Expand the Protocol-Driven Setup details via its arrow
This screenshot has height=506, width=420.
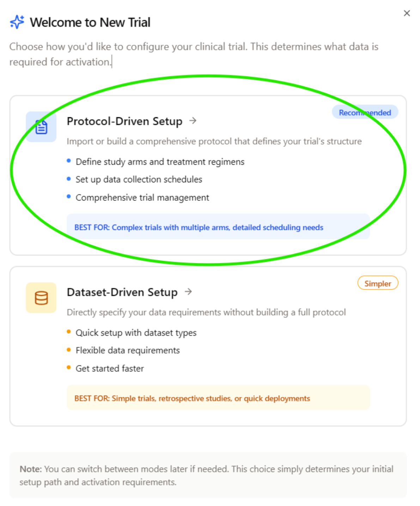(193, 121)
